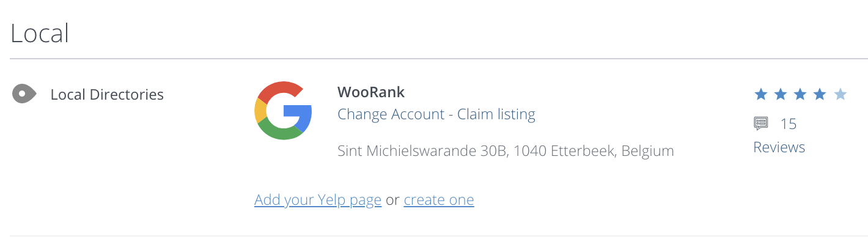868x247 pixels.
Task: Click the WooRank business name
Action: (x=371, y=92)
